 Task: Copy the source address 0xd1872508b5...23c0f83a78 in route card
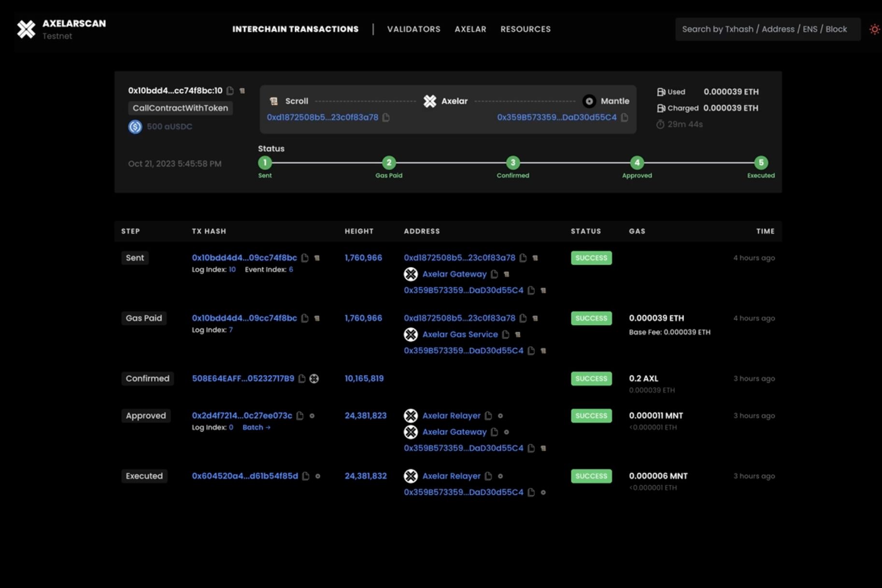point(386,117)
